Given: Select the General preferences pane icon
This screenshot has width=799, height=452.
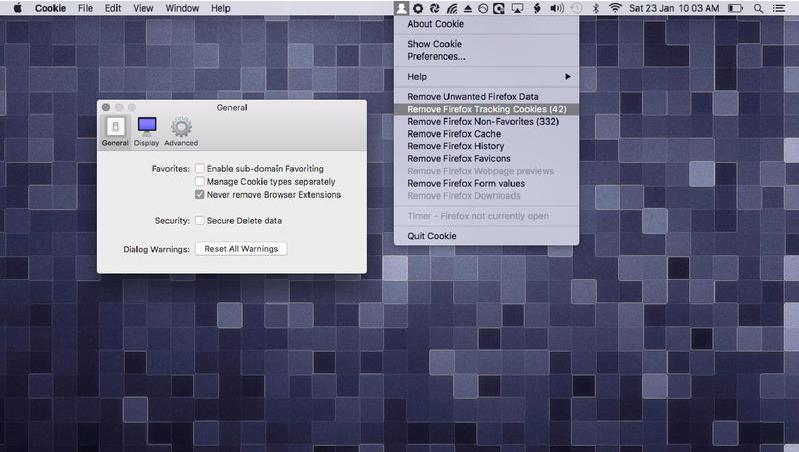Looking at the screenshot, I should coord(115,130).
